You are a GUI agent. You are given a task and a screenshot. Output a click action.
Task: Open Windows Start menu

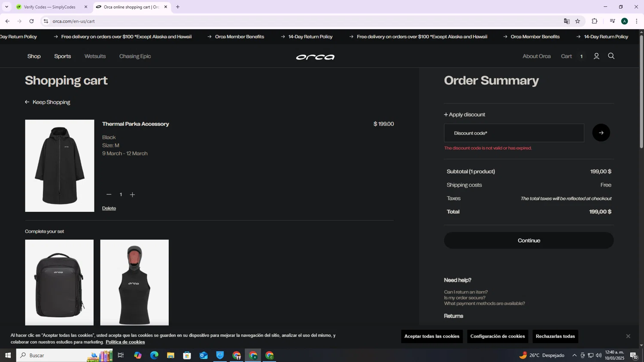click(8, 355)
